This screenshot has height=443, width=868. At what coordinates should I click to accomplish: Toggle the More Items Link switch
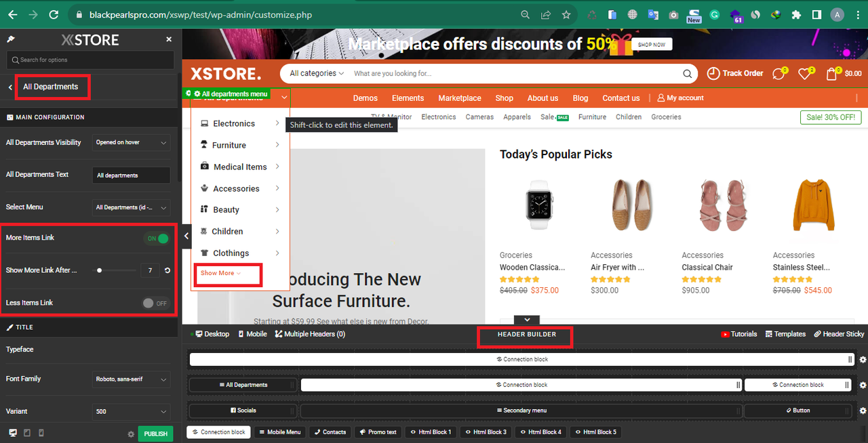point(157,238)
